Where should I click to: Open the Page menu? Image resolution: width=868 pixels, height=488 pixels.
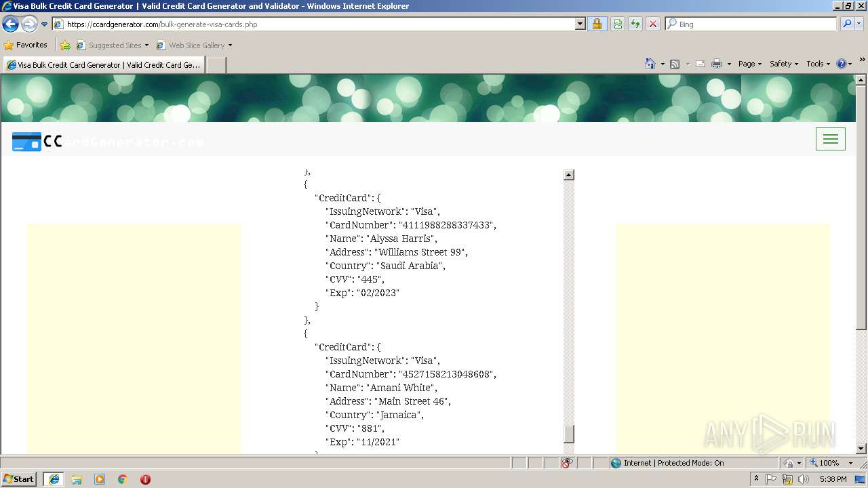pos(749,64)
